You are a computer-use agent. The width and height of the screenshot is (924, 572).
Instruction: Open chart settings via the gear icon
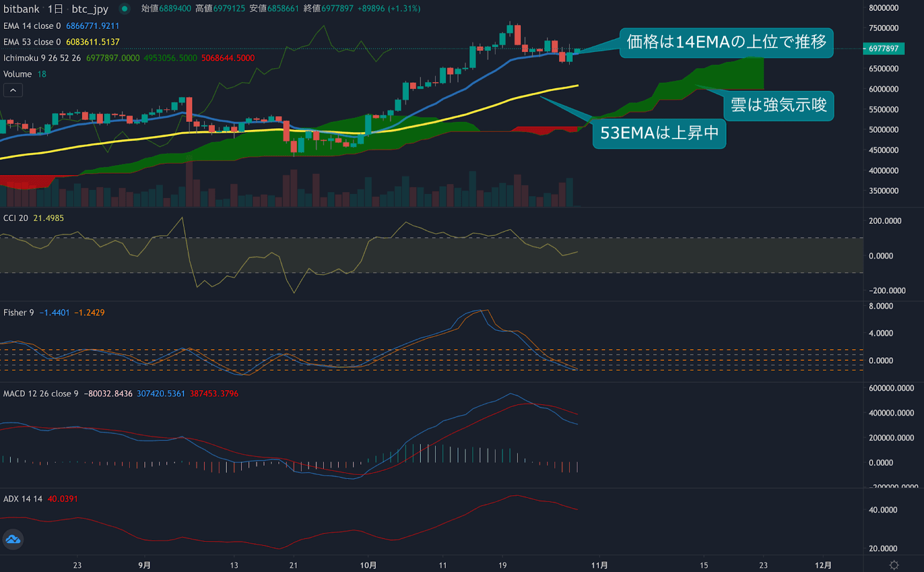(x=895, y=566)
